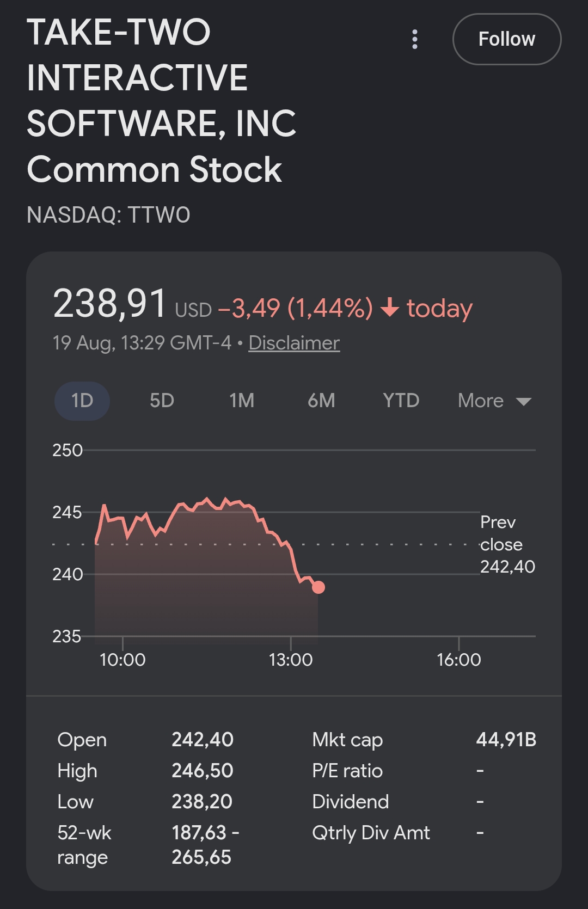The width and height of the screenshot is (588, 909).
Task: Click the Prev close 242,40 label
Action: coord(507,544)
